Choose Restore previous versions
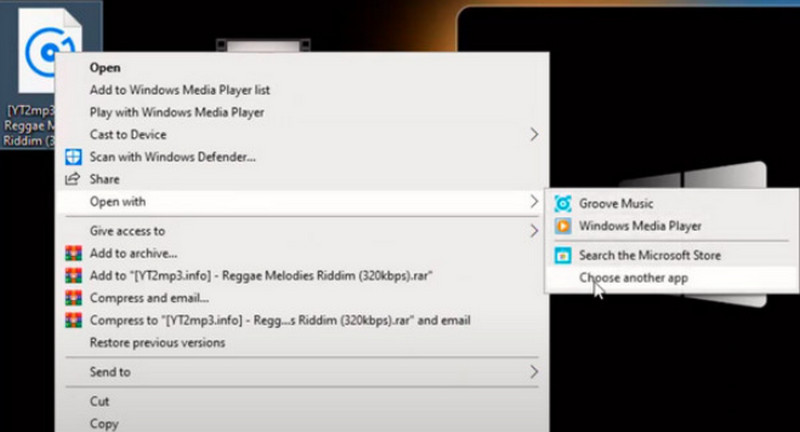 point(302,343)
